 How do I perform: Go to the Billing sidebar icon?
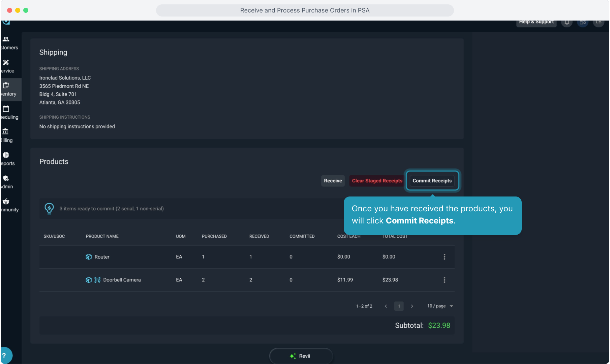pyautogui.click(x=6, y=132)
